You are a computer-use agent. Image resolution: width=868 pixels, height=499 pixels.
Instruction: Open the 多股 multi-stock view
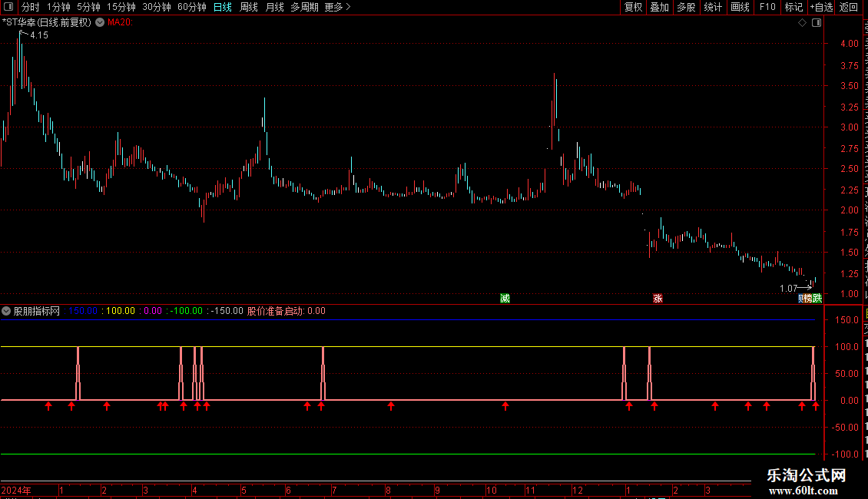point(686,7)
